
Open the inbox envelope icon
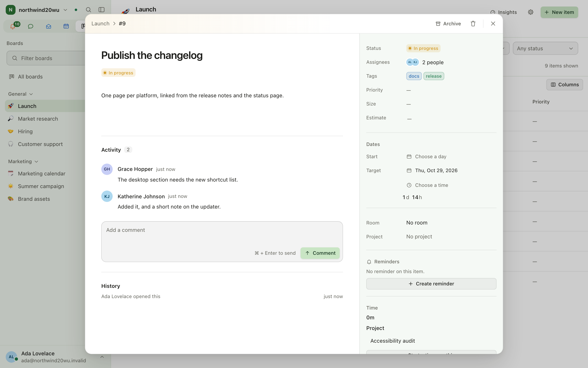tap(49, 26)
